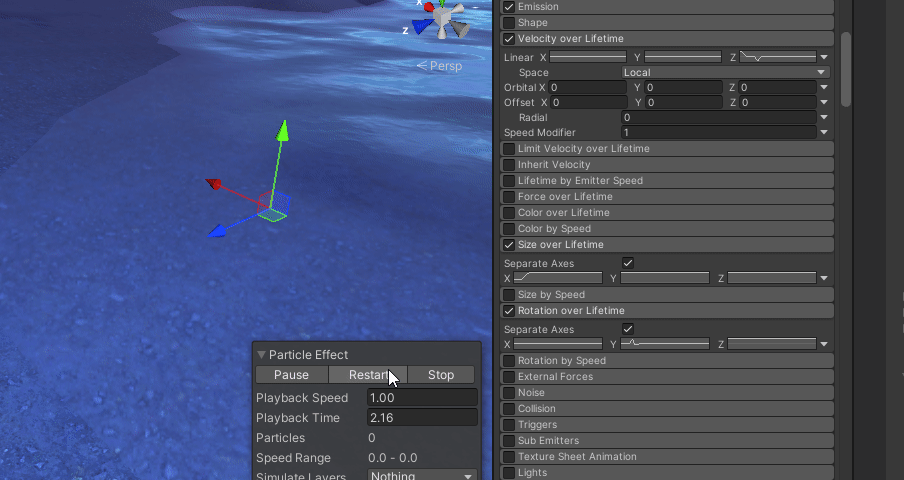The height and width of the screenshot is (480, 904).
Task: Click the green Y-axis move arrow
Action: tap(283, 133)
